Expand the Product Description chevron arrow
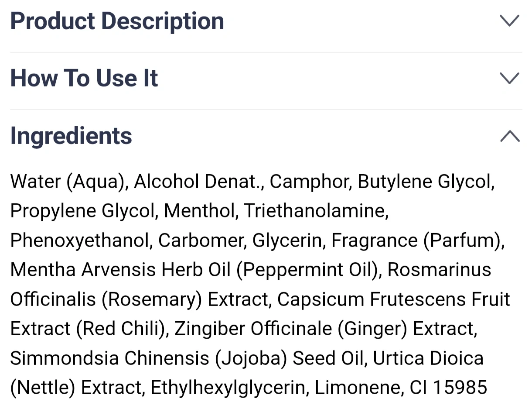This screenshot has width=532, height=402. coord(510,21)
